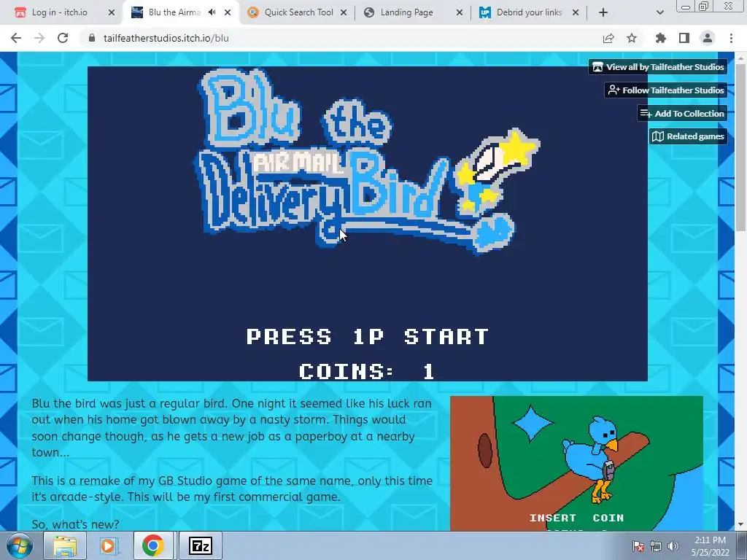The width and height of the screenshot is (747, 560).
Task: Switch to the Debrid your links tab
Action: tap(530, 12)
